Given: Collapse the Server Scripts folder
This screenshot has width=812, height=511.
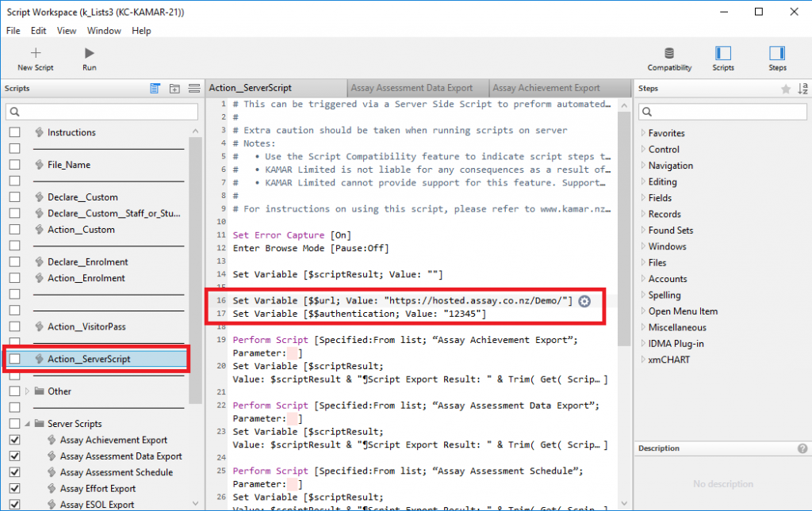Looking at the screenshot, I should tap(29, 424).
